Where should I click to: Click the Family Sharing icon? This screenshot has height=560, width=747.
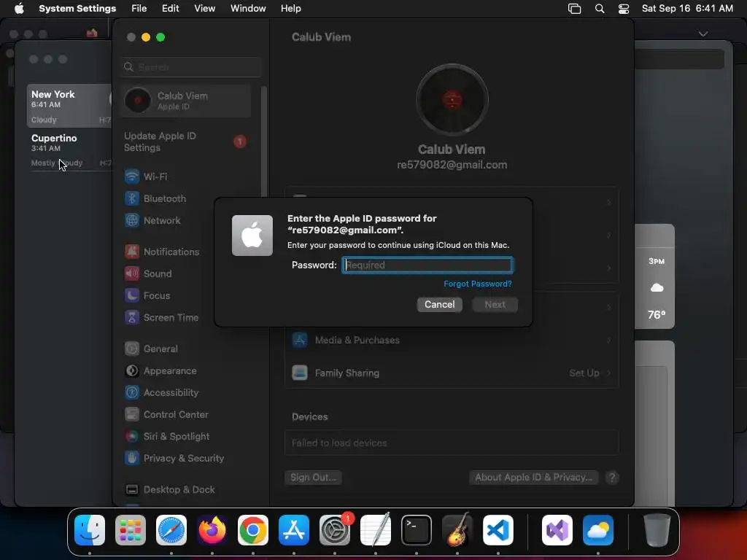click(x=300, y=373)
